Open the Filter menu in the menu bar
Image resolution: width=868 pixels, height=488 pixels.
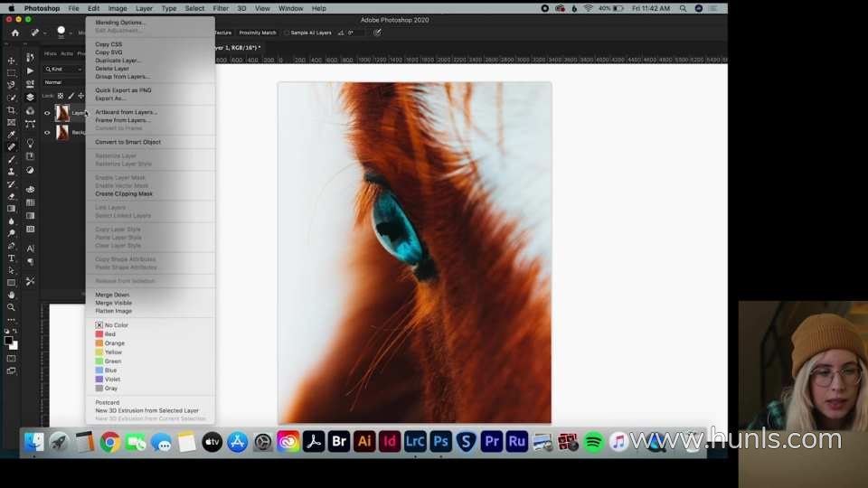[x=221, y=8]
